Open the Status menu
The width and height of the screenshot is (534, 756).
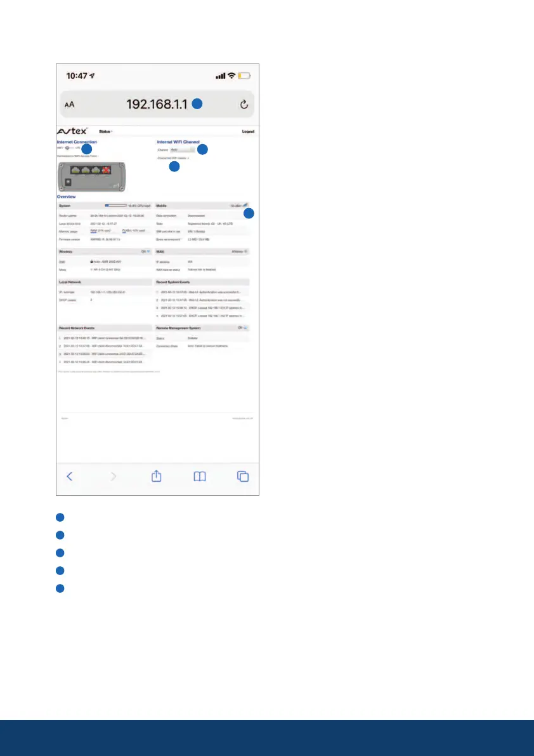[106, 131]
